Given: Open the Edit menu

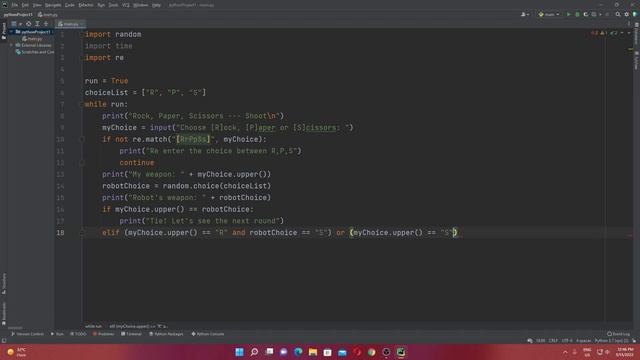Looking at the screenshot, I should click(25, 5).
